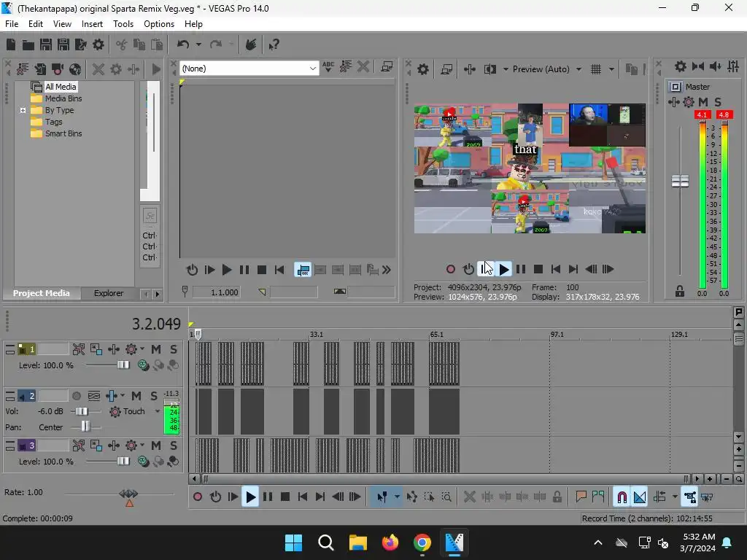Mute audio track 2
The image size is (747, 560).
136,396
